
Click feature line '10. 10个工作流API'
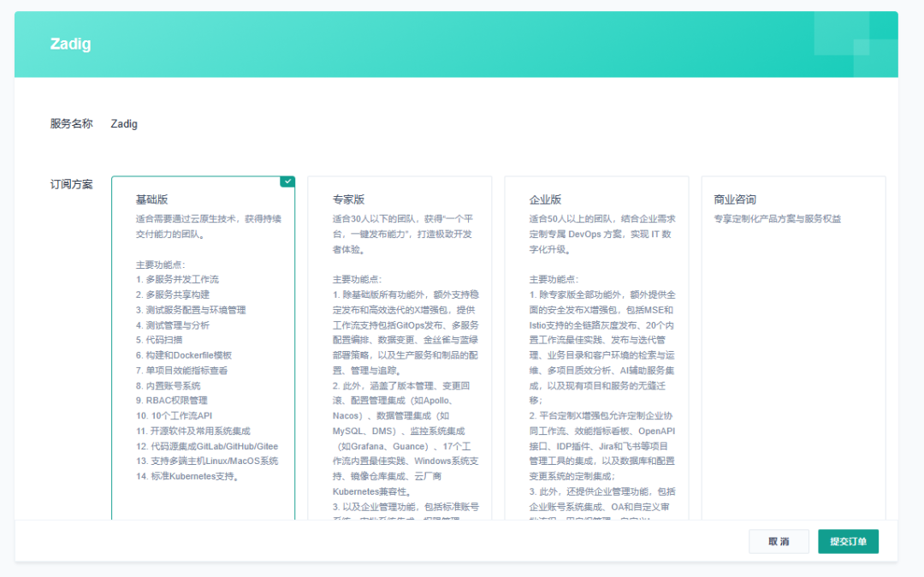tap(174, 416)
